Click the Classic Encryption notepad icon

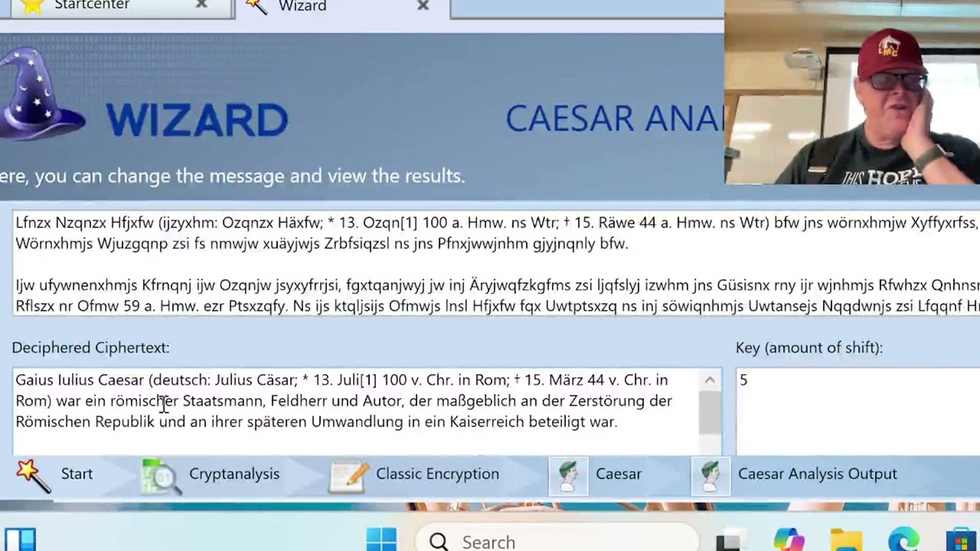coord(348,474)
